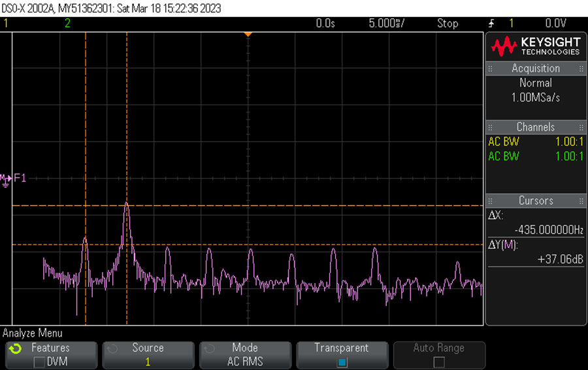Screen dimensions: 588x370
Task: Click the ΔX -435.000000Hz cursor value
Action: (549, 229)
